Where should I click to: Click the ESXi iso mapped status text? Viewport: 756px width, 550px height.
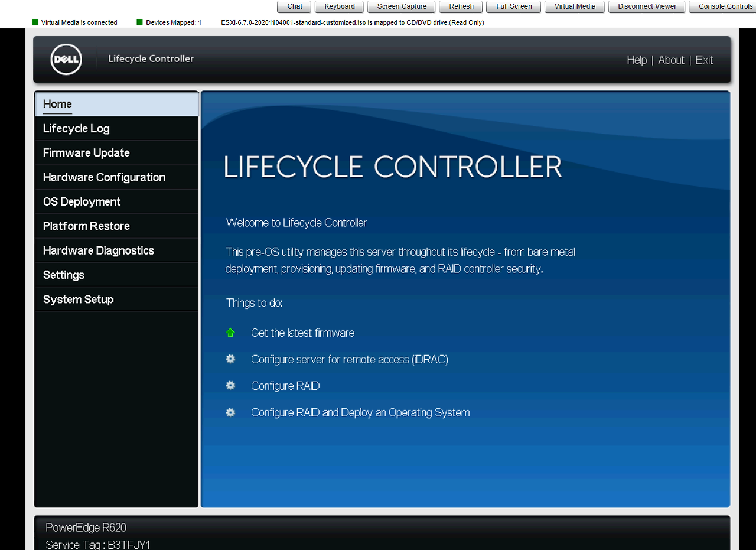[353, 22]
